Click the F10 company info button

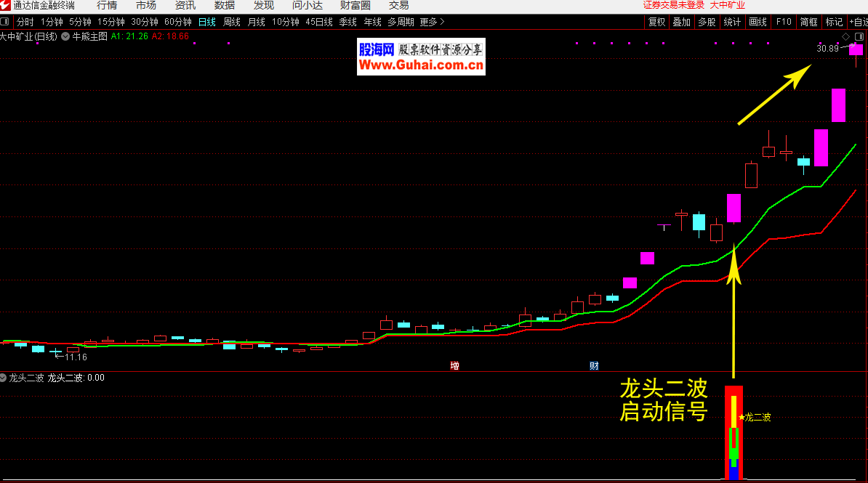click(x=784, y=22)
